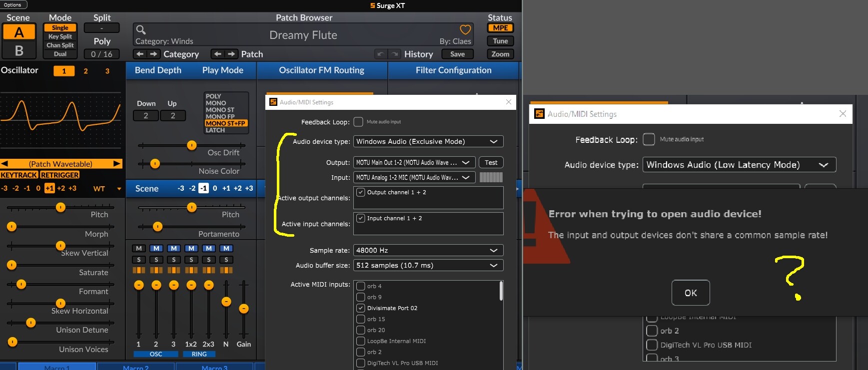The image size is (868, 370).
Task: Enable LoopBe Internal MIDI input in left dialog
Action: tap(360, 341)
